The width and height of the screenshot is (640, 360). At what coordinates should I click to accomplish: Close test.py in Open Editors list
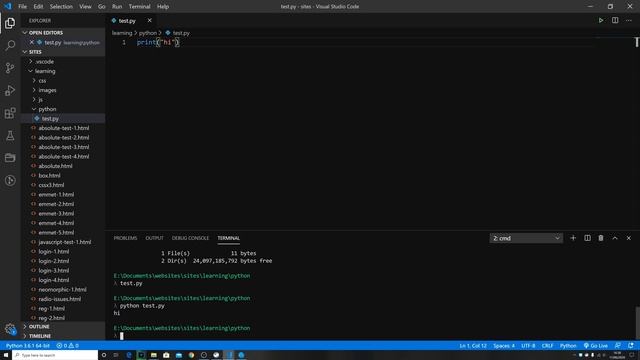tap(31, 42)
